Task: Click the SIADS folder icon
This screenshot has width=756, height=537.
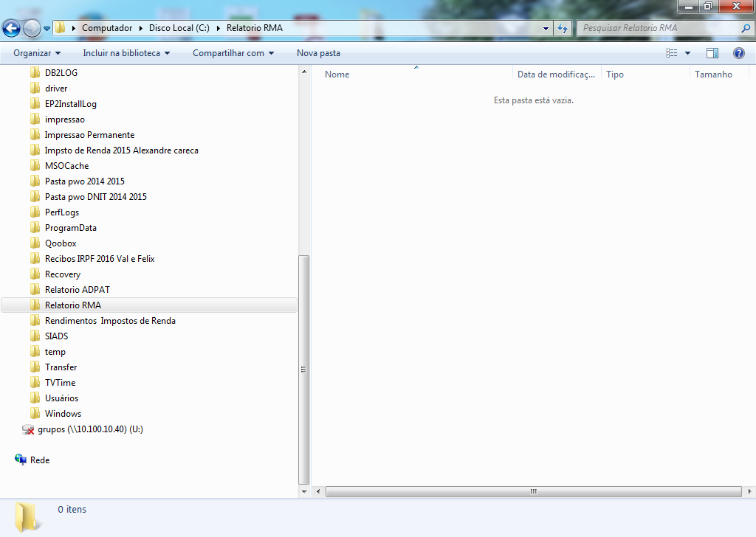Action: (35, 336)
